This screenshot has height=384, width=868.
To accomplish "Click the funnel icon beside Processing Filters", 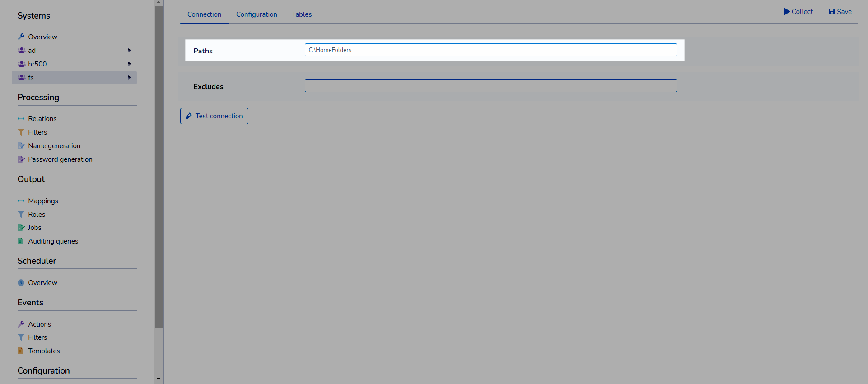I will [x=21, y=132].
